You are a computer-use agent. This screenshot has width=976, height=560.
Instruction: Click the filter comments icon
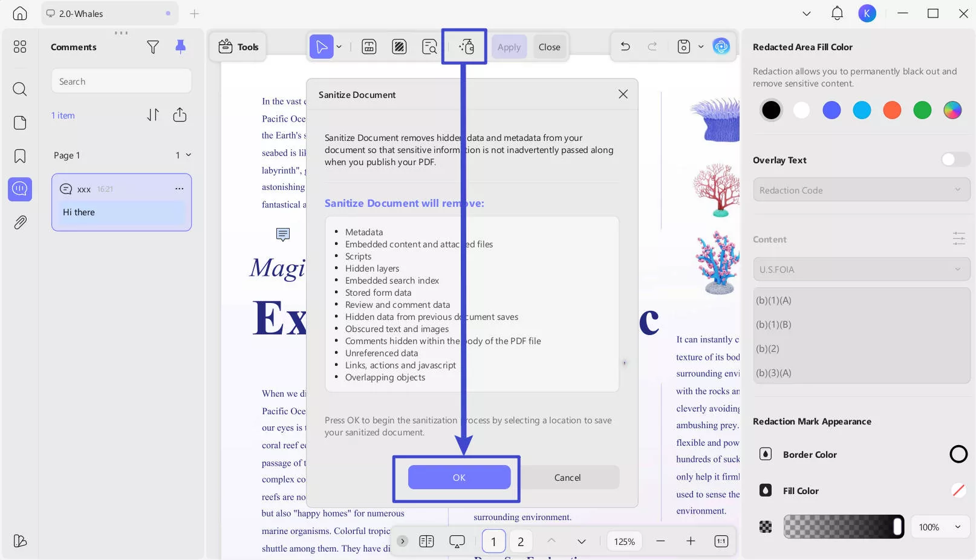pyautogui.click(x=153, y=47)
